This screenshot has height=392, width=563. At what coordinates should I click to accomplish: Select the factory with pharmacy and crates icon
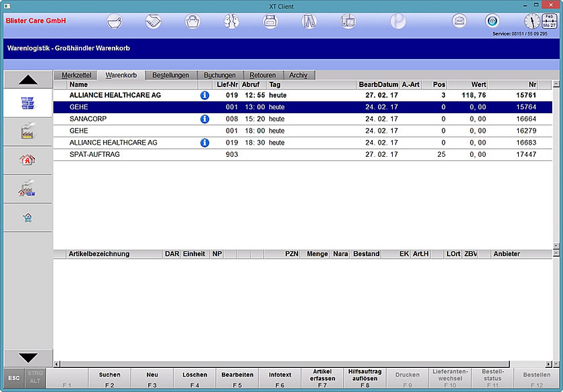point(27,188)
